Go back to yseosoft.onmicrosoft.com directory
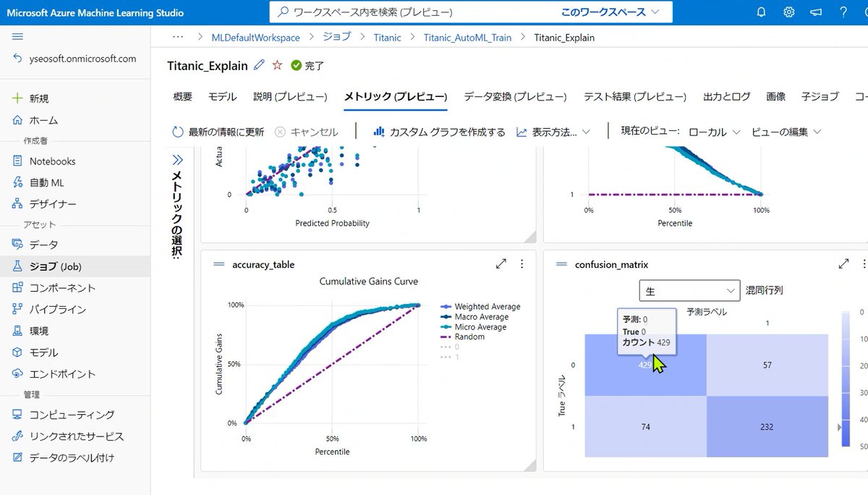 click(x=75, y=59)
